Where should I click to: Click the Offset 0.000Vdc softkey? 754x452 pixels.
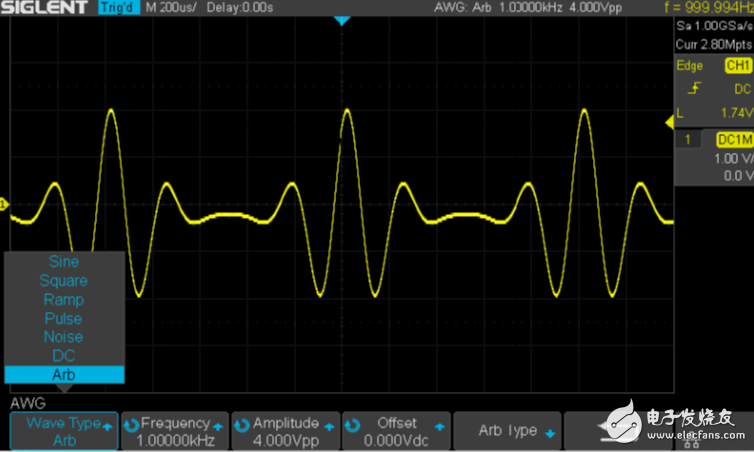coord(396,432)
